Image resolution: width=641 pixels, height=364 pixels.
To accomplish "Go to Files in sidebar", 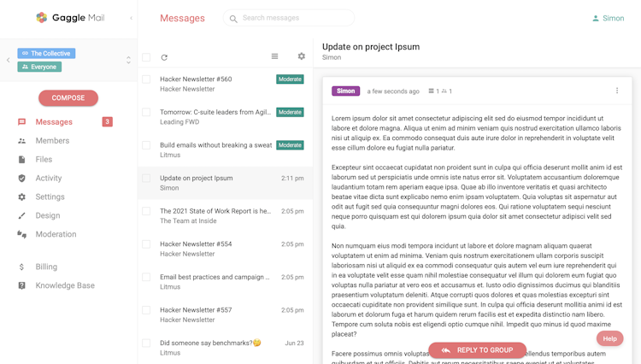I will coord(44,160).
